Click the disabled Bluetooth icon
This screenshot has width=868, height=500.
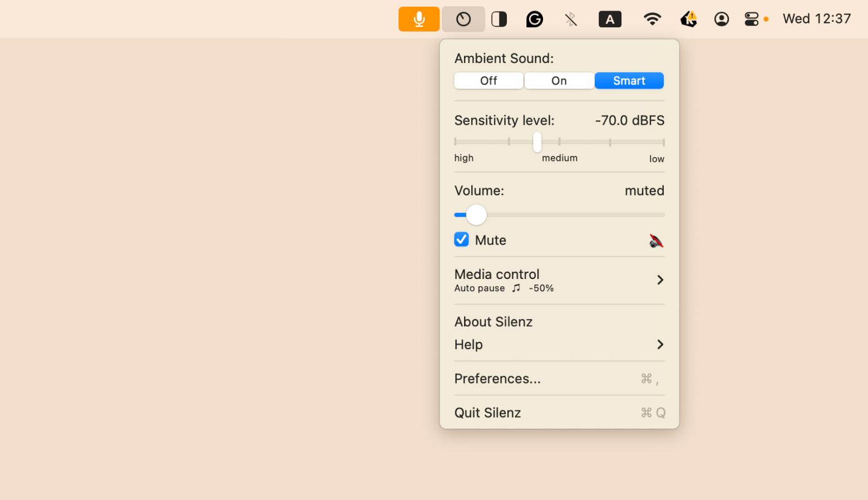pos(571,19)
